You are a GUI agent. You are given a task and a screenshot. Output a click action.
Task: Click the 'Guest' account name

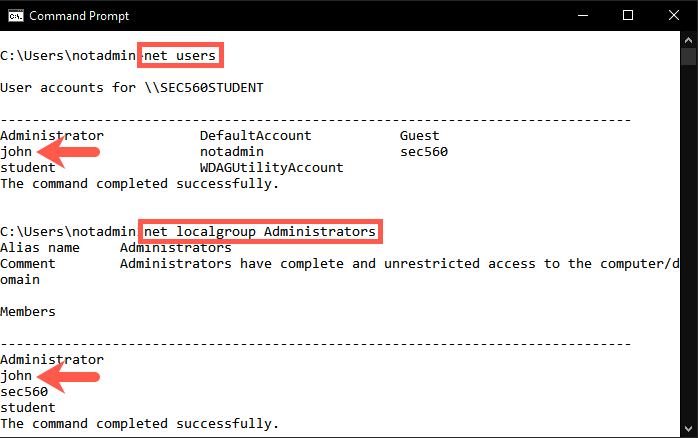(419, 135)
